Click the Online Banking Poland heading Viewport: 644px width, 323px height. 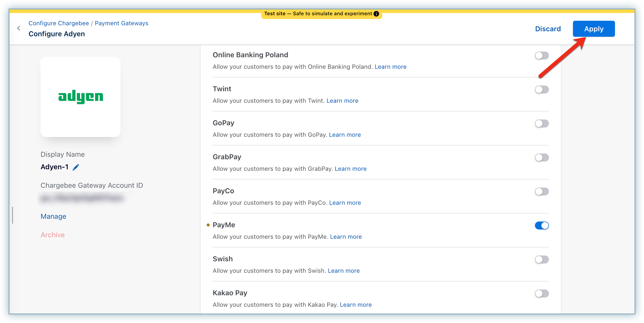coord(250,55)
